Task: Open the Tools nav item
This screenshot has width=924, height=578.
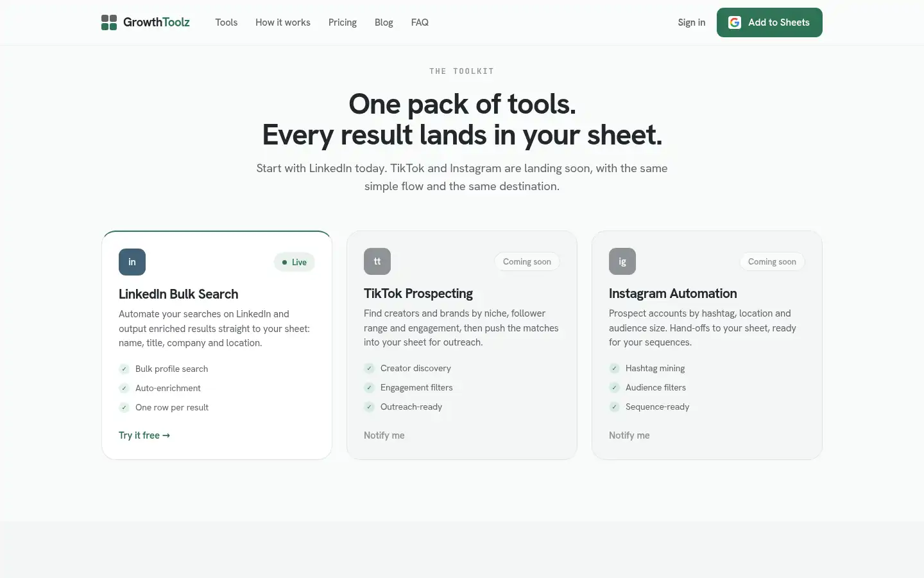Action: click(x=227, y=22)
